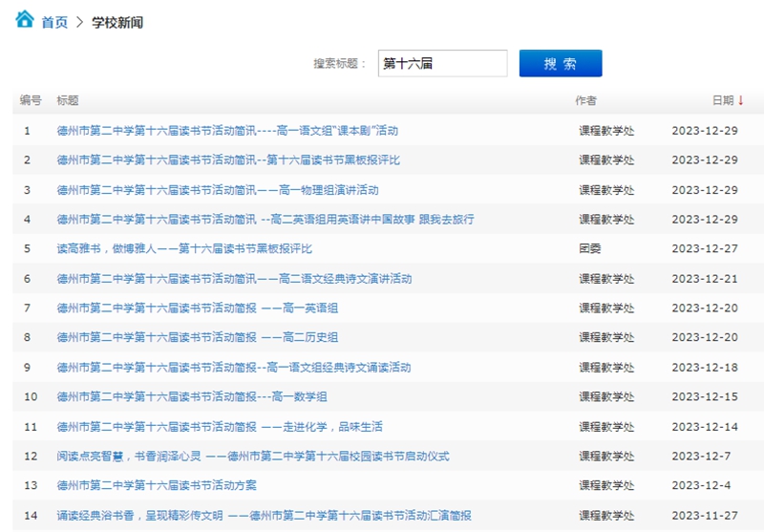Click the blue 搜索 button
Viewport: 764px width, 532px height.
click(561, 63)
